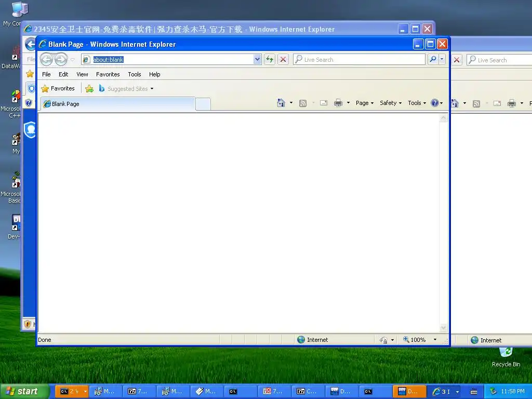
Task: Click the Home icon in the background window
Action: 455,103
